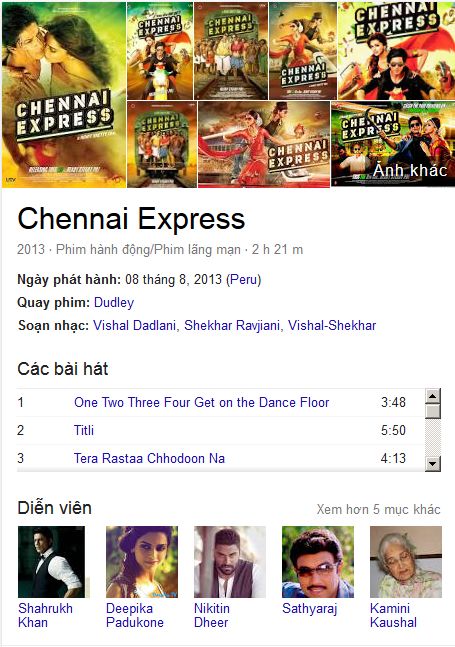The width and height of the screenshot is (455, 647).
Task: Open the song 'Tera Rastaa Chhodoon Na'
Action: point(149,458)
